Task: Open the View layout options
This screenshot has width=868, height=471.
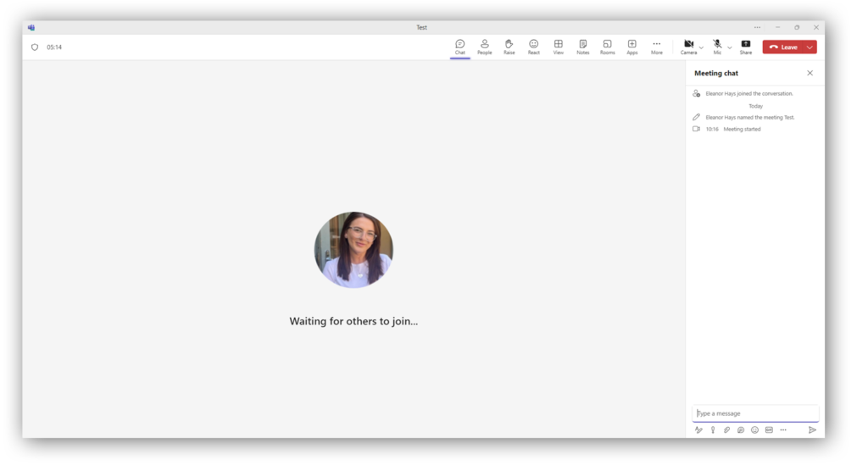Action: click(558, 47)
